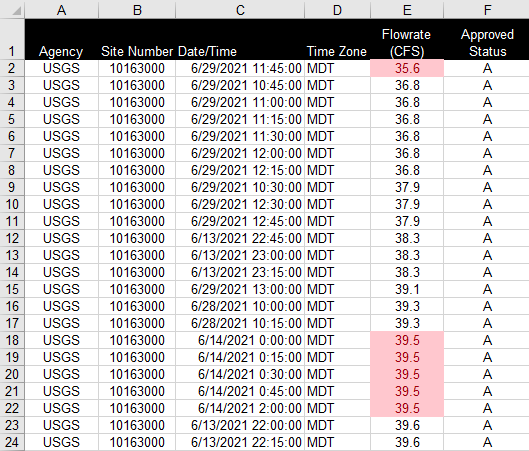Click the Date/Time header cell

(240, 39)
